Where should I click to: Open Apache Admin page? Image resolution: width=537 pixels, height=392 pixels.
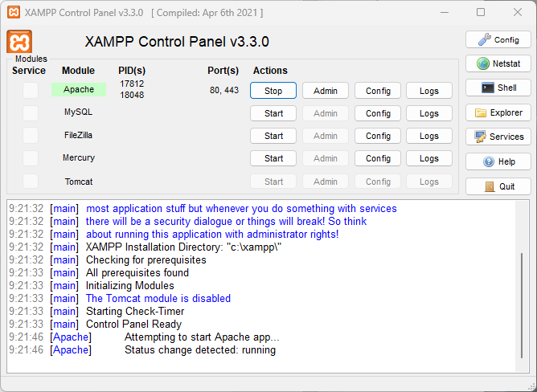coord(325,91)
